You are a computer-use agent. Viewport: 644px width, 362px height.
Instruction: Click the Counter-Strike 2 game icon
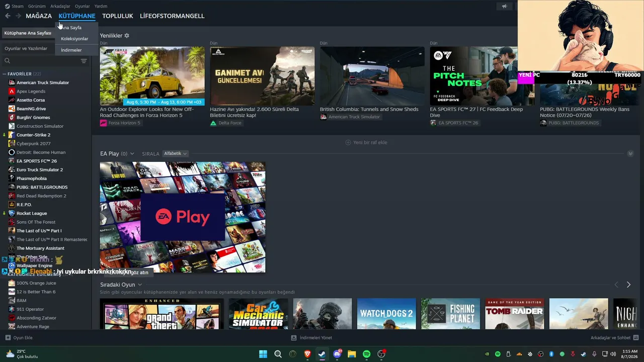click(x=12, y=135)
